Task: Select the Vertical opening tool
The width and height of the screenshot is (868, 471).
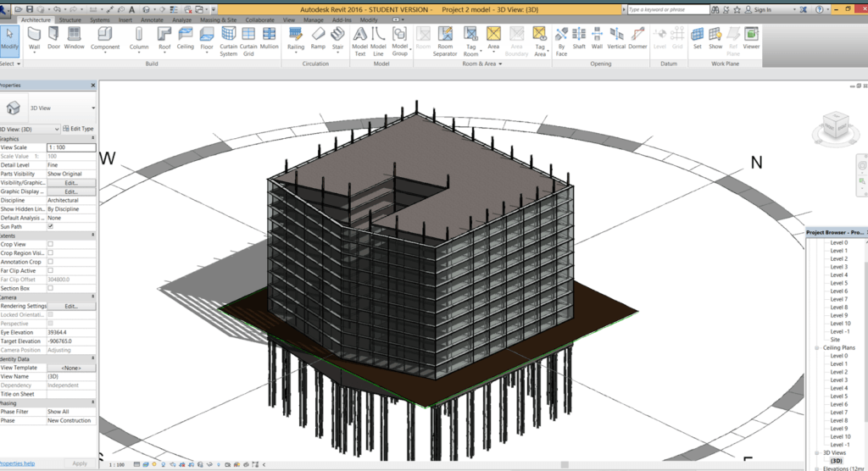Action: (616, 39)
